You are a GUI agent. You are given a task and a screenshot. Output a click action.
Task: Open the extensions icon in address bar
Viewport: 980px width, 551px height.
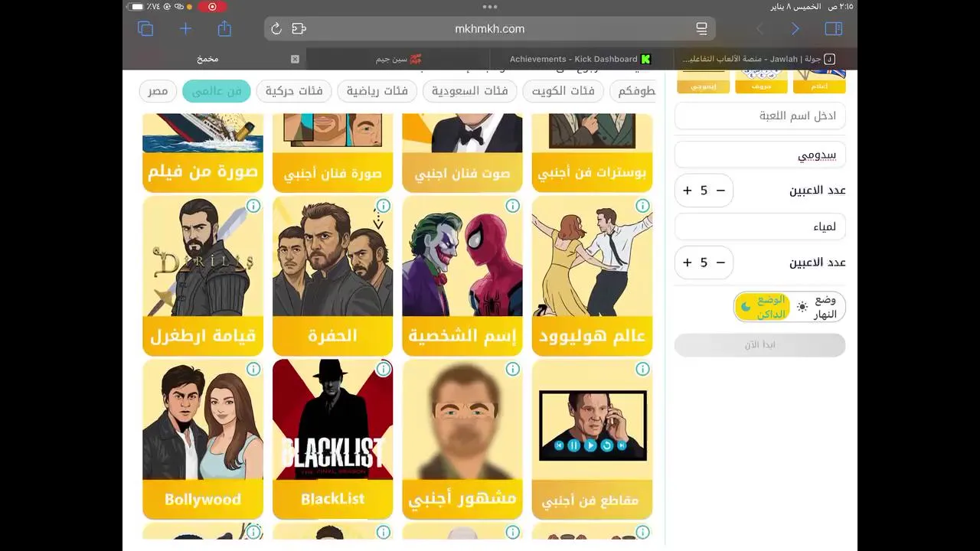(299, 29)
